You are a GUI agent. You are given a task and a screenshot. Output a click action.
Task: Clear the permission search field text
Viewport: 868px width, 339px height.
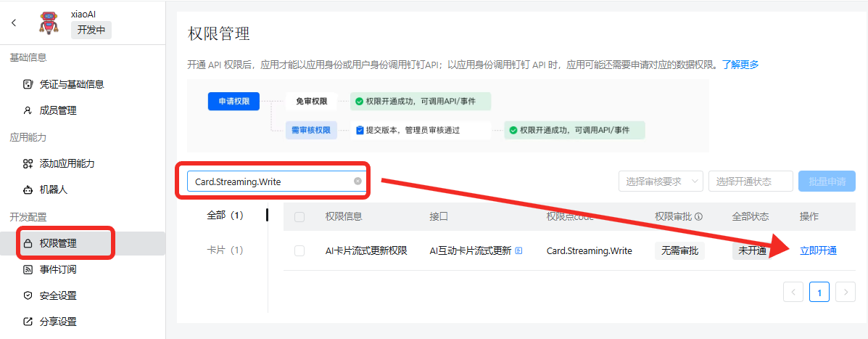[x=357, y=181]
